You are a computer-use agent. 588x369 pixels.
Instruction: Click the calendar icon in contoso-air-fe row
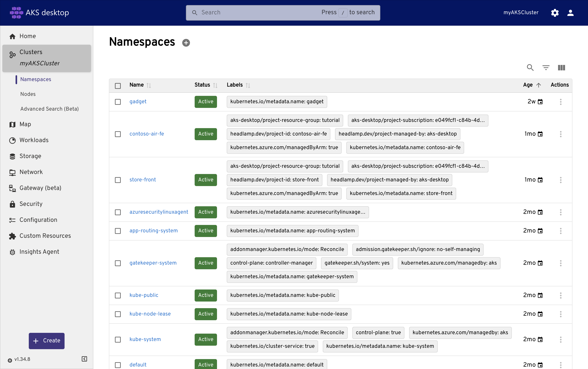click(540, 134)
